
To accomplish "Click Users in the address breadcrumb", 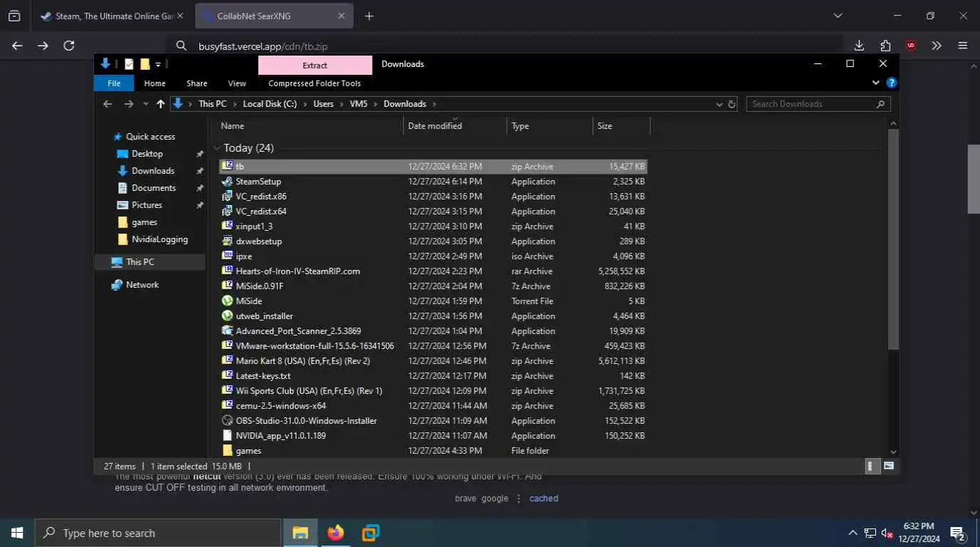I will click(323, 104).
